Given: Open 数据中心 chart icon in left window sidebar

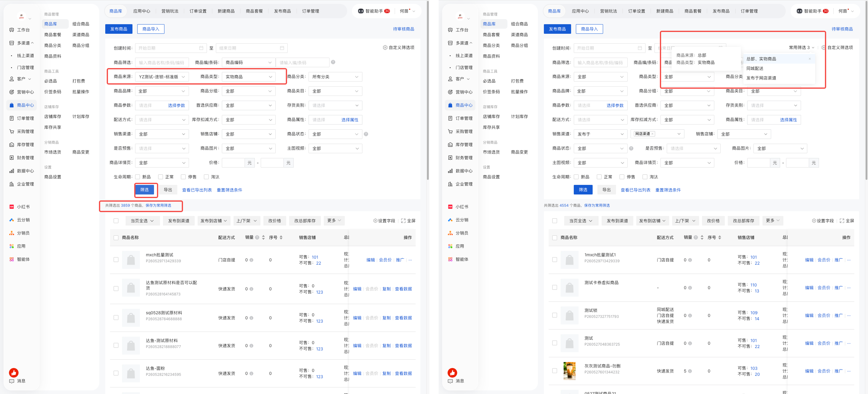Looking at the screenshot, I should [x=11, y=171].
